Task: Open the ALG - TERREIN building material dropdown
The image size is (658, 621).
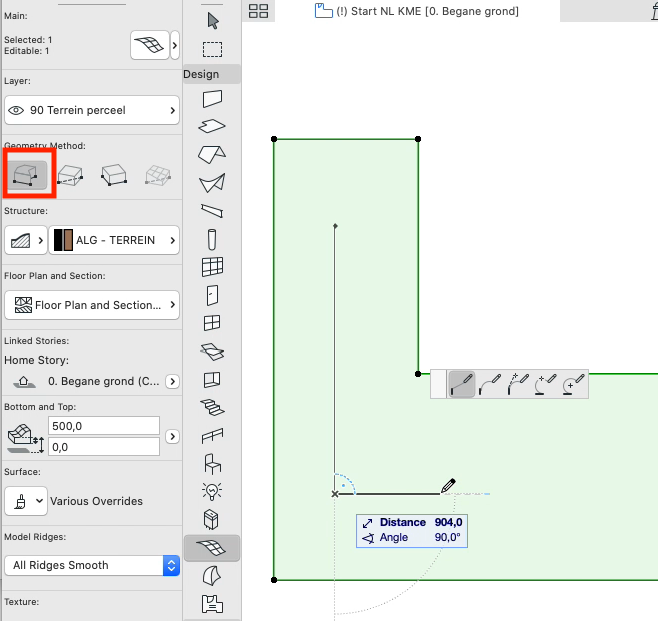Action: click(x=114, y=240)
